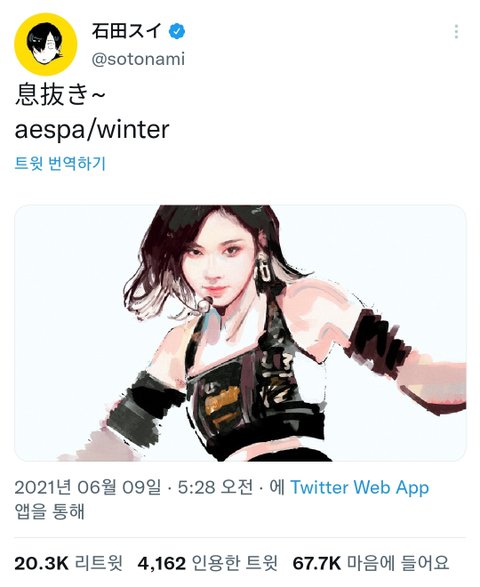Viewport: 480px width, 587px height.
Task: Open the attached Winter illustration image
Action: (240, 333)
